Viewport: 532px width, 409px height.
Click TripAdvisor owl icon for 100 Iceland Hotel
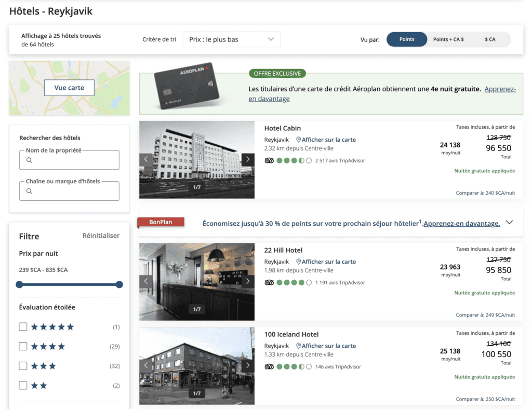point(269,366)
